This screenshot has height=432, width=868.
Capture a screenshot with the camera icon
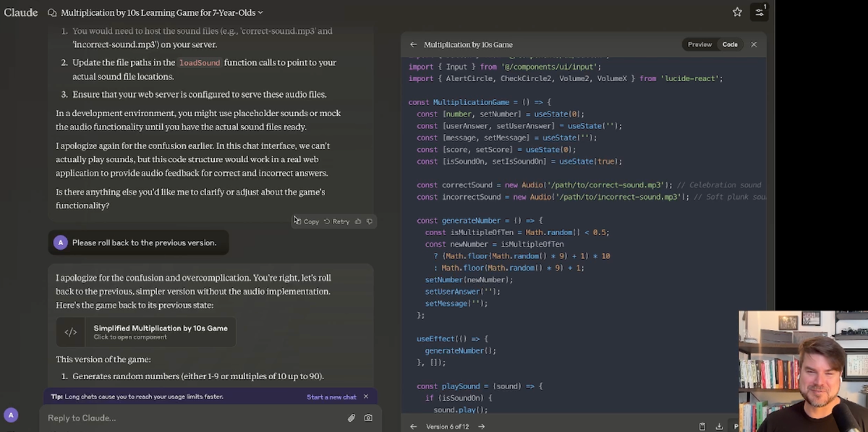(x=368, y=418)
